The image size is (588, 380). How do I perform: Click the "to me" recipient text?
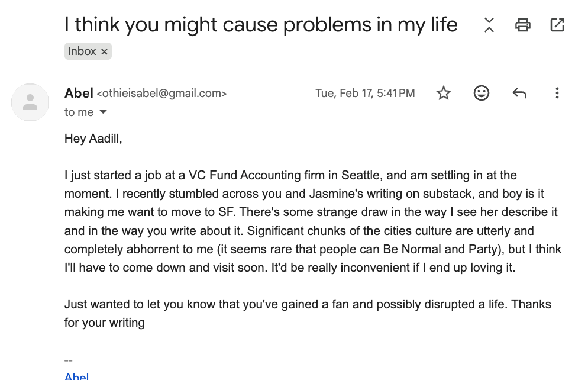pyautogui.click(x=79, y=112)
